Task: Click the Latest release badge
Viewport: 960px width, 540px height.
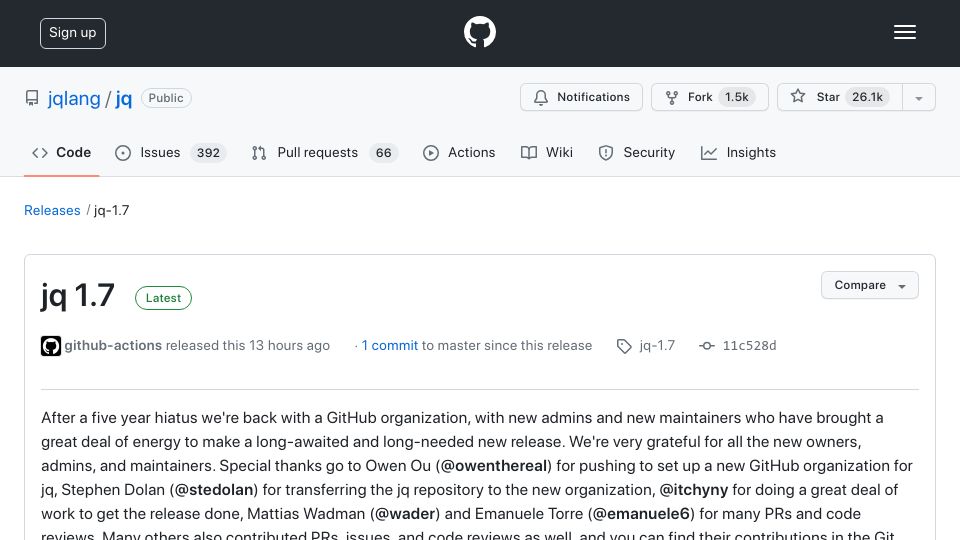Action: (x=163, y=298)
